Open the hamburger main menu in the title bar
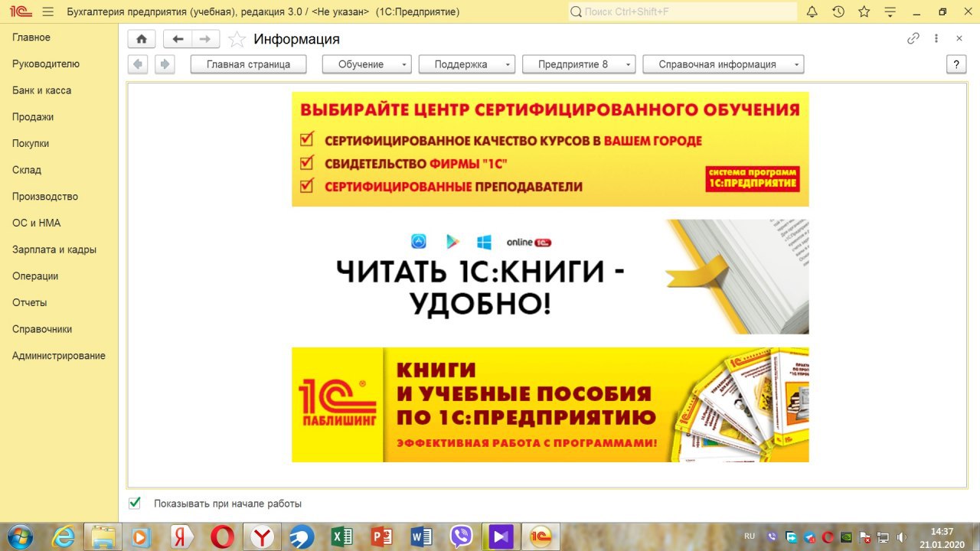 [x=48, y=12]
